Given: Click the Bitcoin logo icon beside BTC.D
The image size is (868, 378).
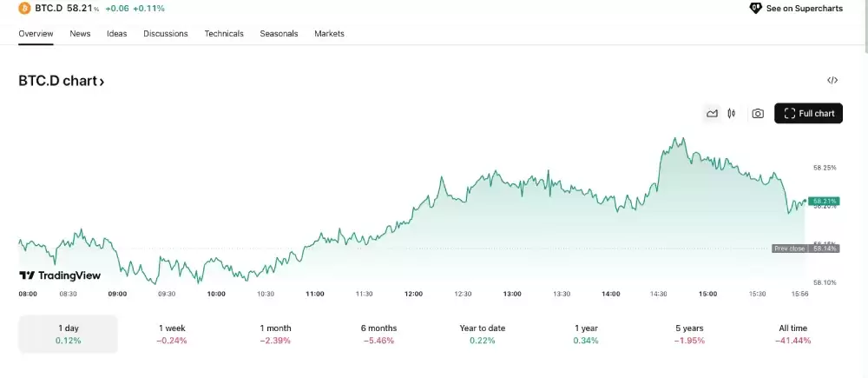Looking at the screenshot, I should [24, 8].
